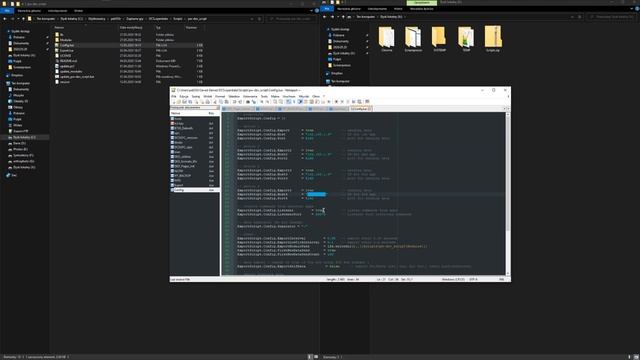The image size is (640, 360).
Task: Open Format menu in Notepad++
Action: point(220,96)
